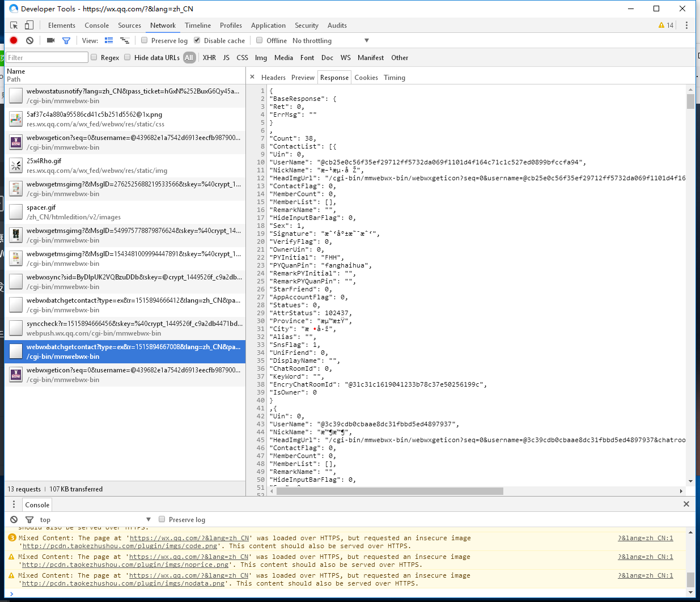Image resolution: width=700 pixels, height=602 pixels.
Task: Open the Timing tab of the request
Action: 394,78
